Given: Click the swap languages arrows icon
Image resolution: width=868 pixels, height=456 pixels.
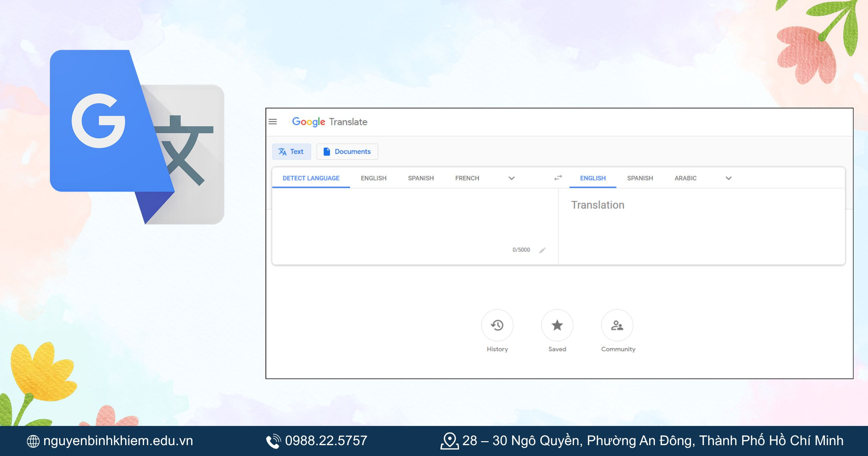Looking at the screenshot, I should click(558, 178).
